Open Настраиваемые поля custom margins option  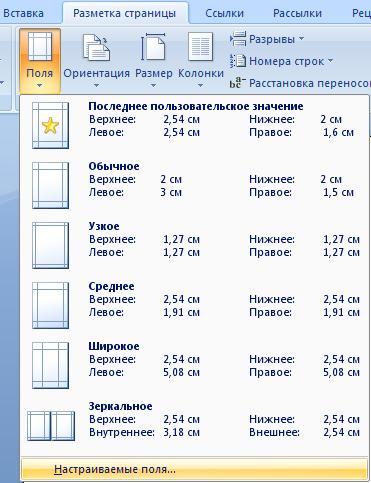(x=195, y=469)
